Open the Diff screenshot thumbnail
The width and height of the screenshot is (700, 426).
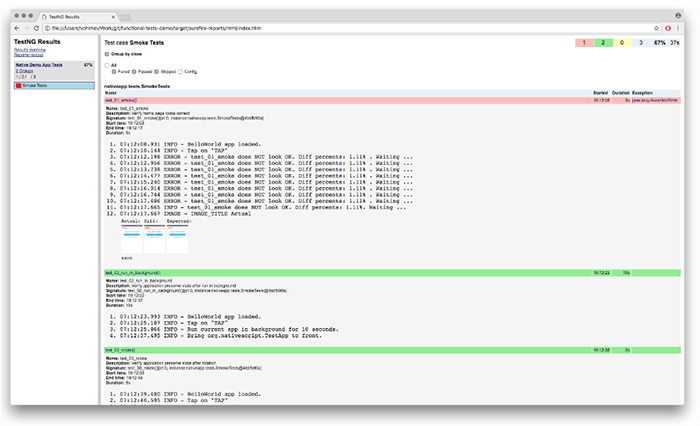[154, 239]
